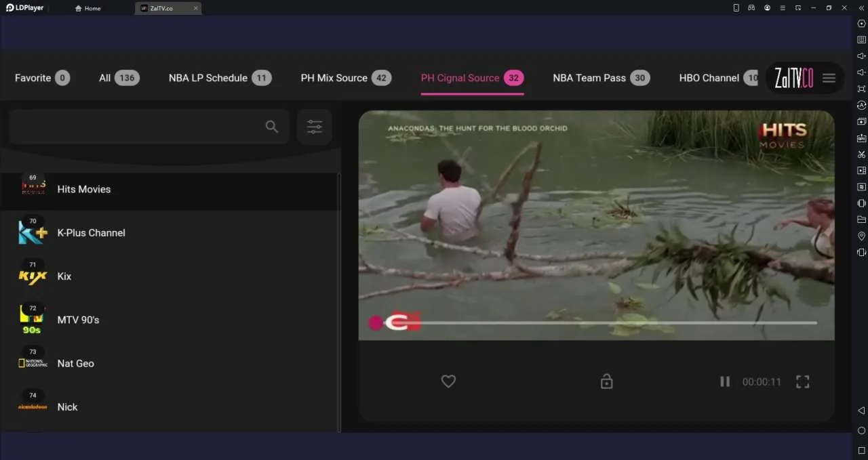Open the Nick channel
This screenshot has width=868, height=460.
[x=169, y=406]
